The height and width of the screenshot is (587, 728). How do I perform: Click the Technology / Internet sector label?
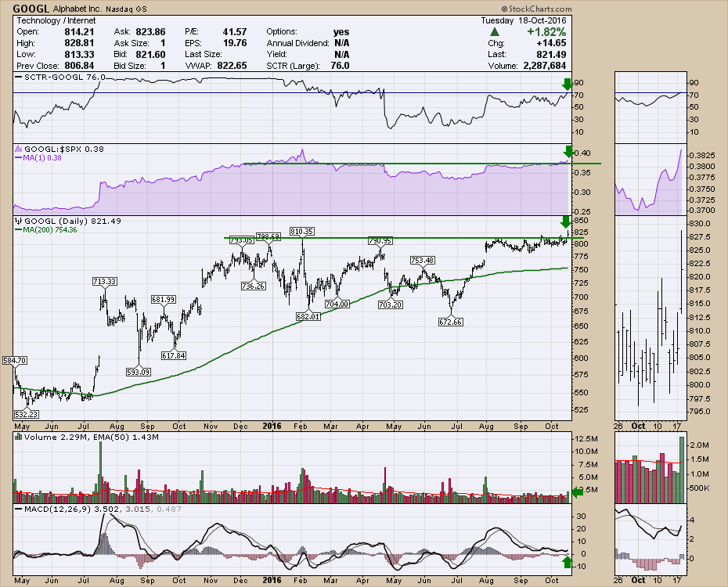(56, 20)
